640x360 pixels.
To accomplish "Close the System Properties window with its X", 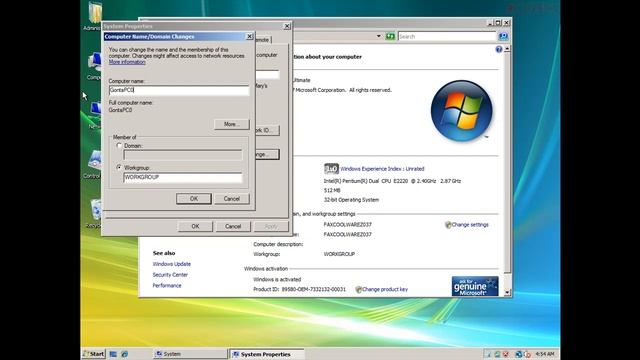I will [x=287, y=26].
